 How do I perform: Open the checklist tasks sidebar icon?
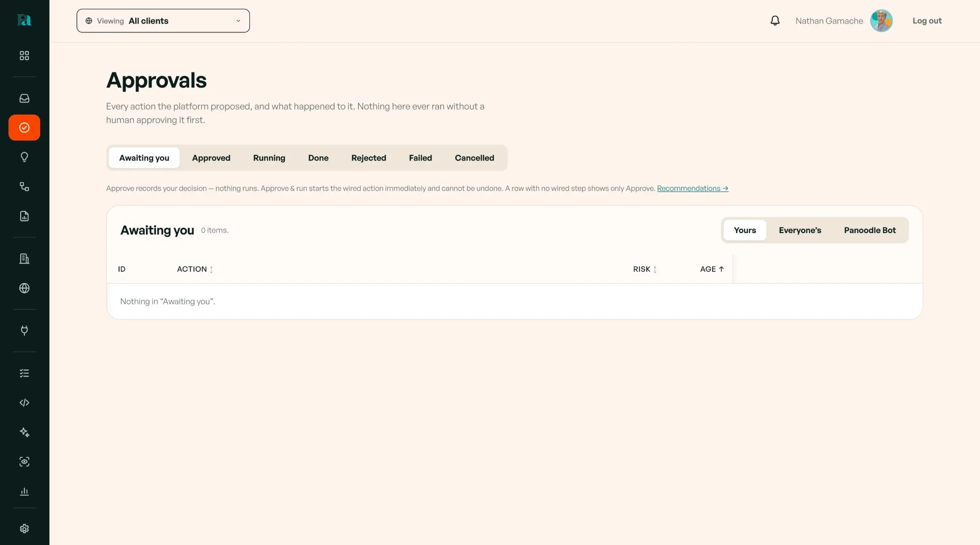coord(24,373)
